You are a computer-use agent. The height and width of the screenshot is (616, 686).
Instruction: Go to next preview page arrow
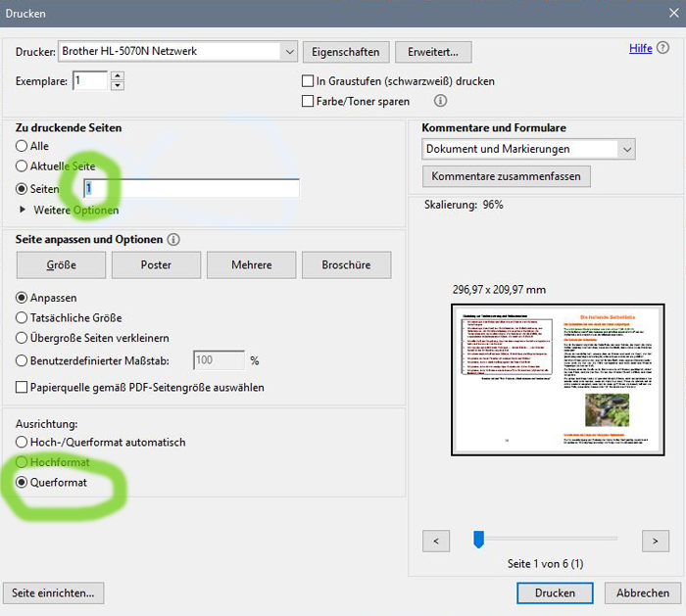(x=655, y=540)
